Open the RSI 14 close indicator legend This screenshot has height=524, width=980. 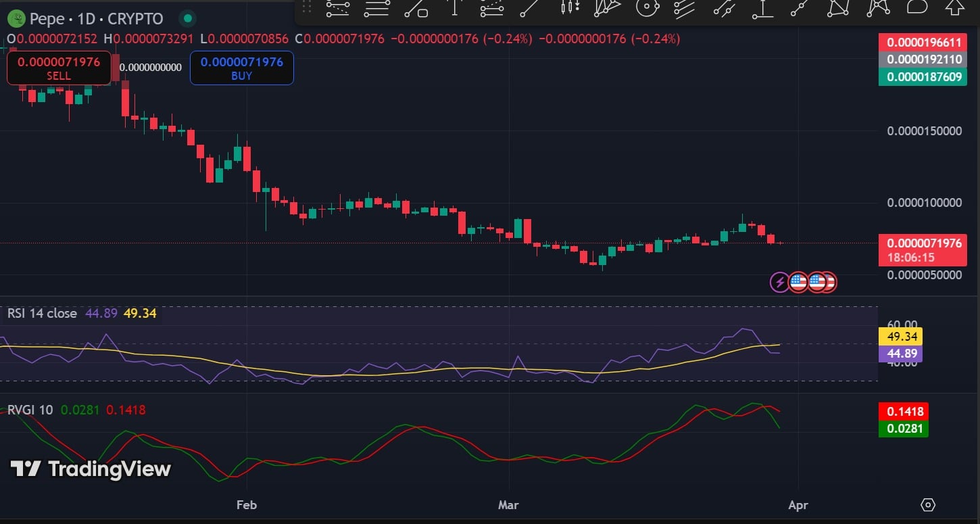(42, 314)
